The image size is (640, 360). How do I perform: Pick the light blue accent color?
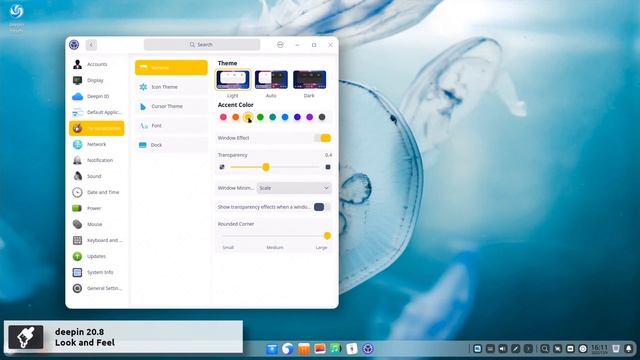pos(285,117)
